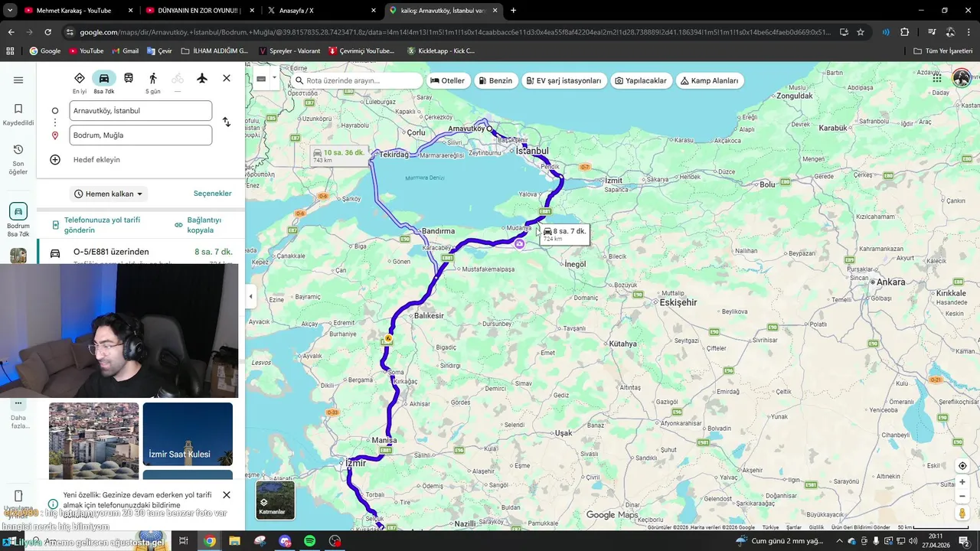Viewport: 980px width, 551px height.
Task: Open a new browser tab
Action: (513, 11)
